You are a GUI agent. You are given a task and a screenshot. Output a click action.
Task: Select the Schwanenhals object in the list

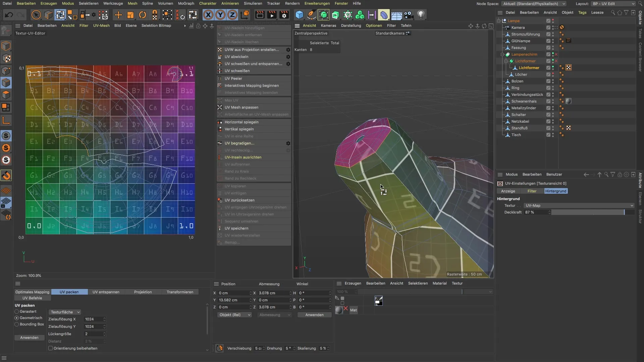pyautogui.click(x=524, y=101)
